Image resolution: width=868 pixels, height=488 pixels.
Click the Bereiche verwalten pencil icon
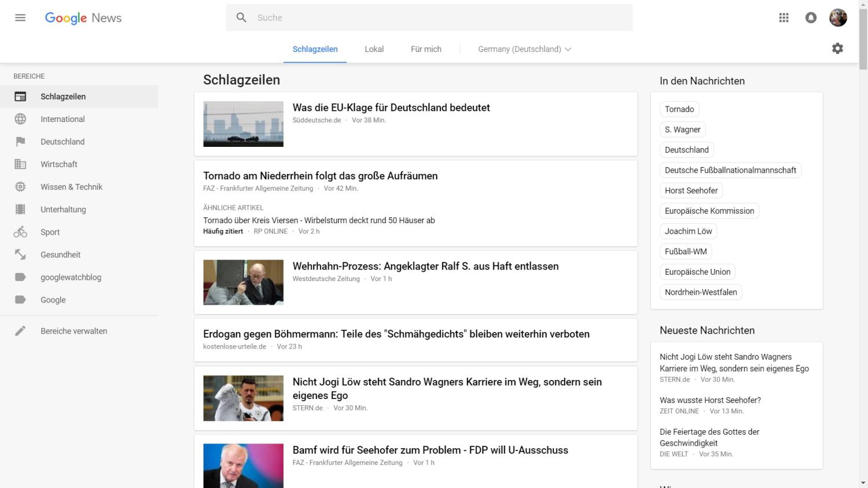click(x=20, y=331)
